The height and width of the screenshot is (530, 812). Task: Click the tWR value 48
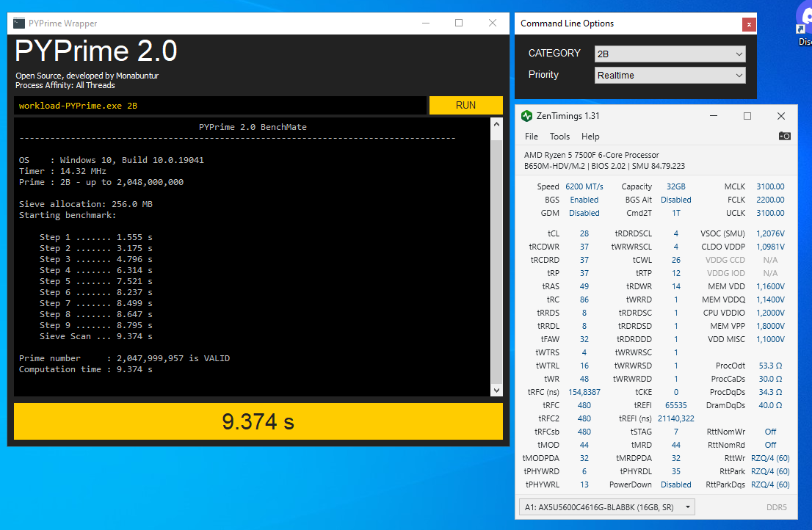(x=584, y=379)
